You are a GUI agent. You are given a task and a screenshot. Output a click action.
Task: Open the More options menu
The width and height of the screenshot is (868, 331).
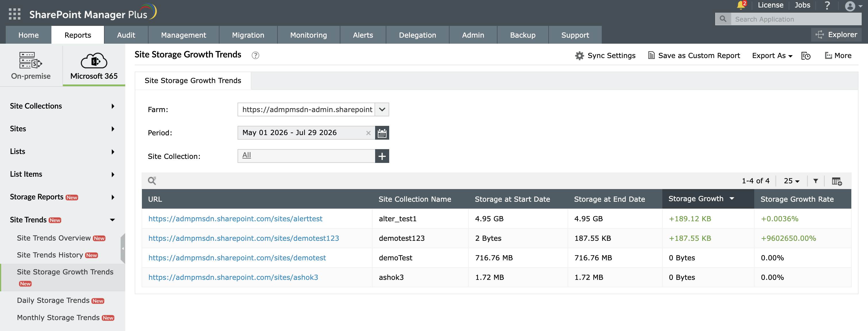click(838, 56)
